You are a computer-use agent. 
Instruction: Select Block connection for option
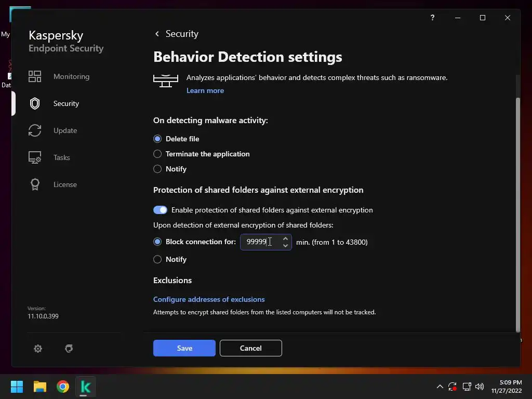[157, 242]
